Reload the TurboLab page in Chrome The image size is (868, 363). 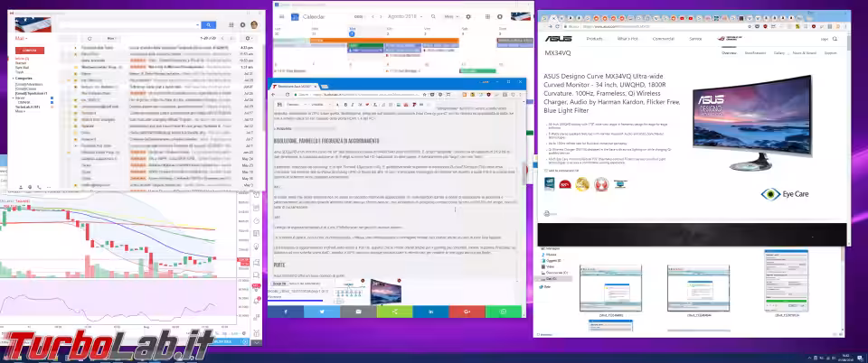coord(287,95)
